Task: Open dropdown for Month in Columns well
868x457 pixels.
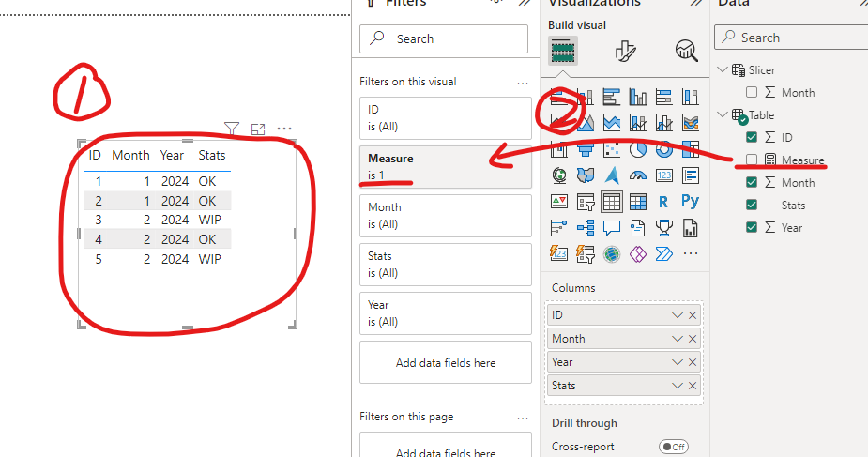Action: click(677, 339)
